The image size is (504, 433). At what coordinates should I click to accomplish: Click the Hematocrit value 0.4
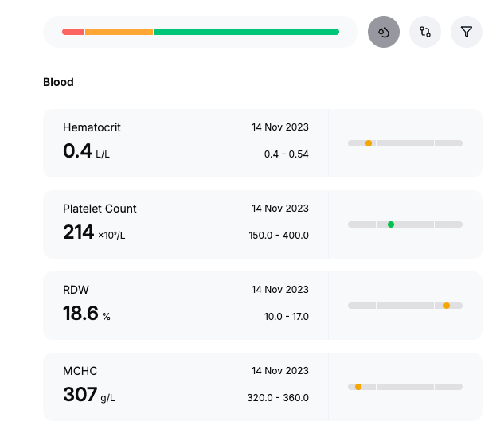(x=77, y=151)
